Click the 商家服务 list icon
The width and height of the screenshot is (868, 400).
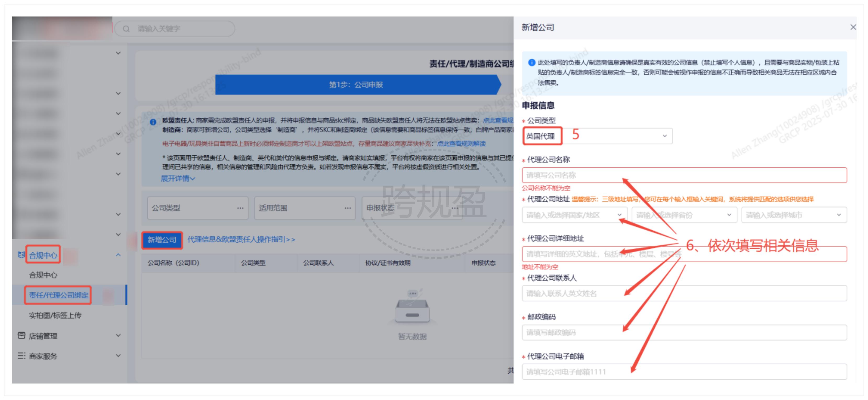21,356
